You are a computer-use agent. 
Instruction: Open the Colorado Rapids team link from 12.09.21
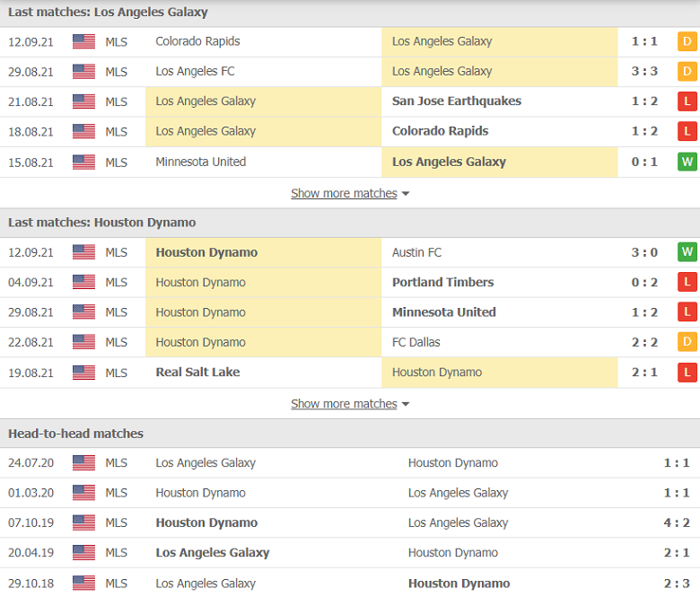[x=197, y=41]
